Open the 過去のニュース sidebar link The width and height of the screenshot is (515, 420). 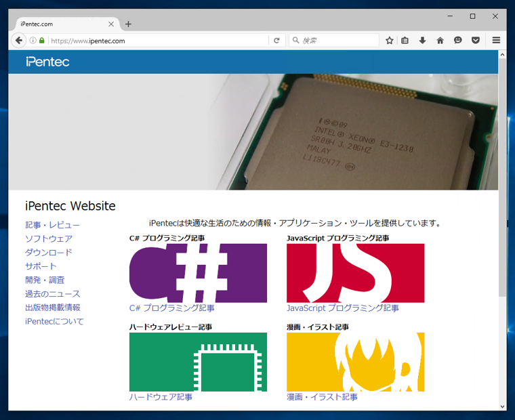pos(53,294)
